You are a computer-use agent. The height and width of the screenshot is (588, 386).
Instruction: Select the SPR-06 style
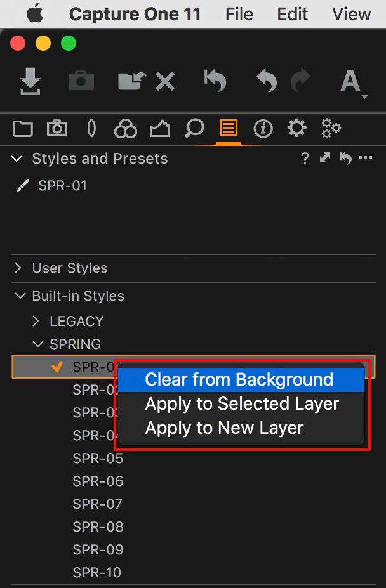(x=98, y=481)
